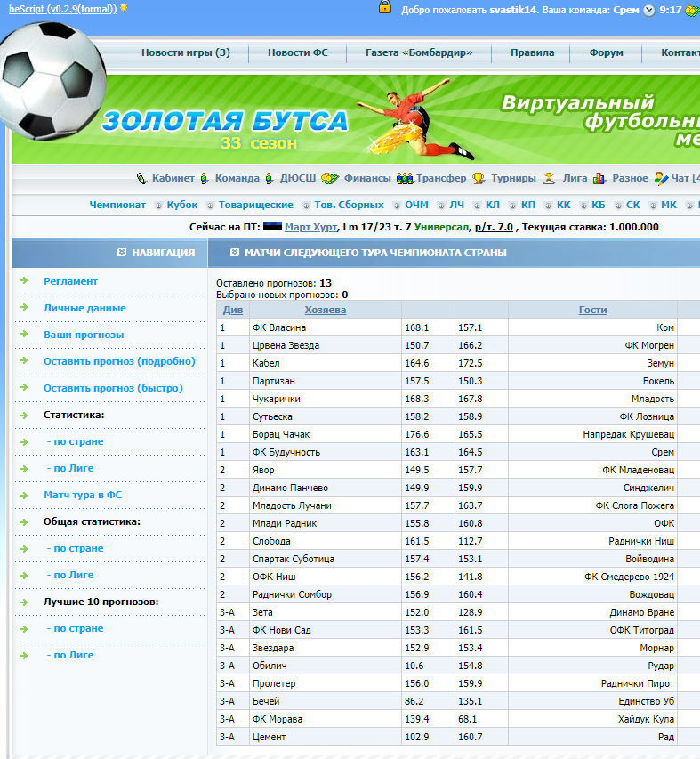Open КП tournament link
The width and height of the screenshot is (700, 759).
click(528, 205)
